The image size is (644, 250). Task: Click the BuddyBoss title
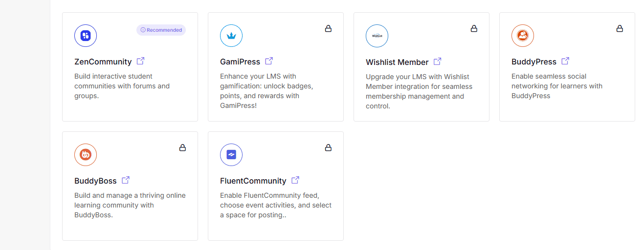pyautogui.click(x=95, y=181)
